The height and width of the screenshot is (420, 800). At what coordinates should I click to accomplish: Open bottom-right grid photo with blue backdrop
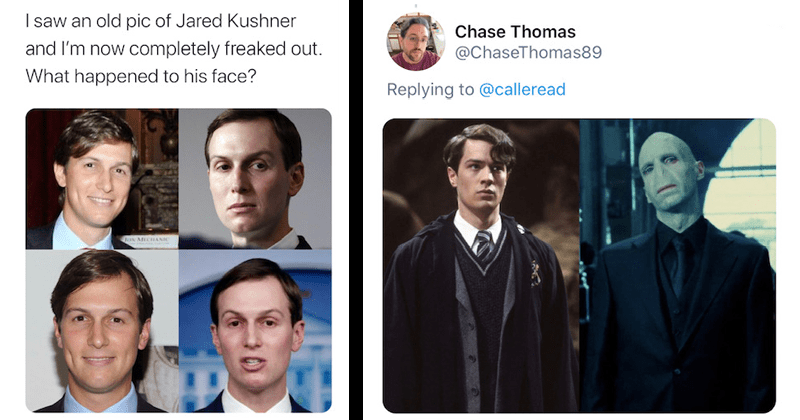tap(255, 331)
